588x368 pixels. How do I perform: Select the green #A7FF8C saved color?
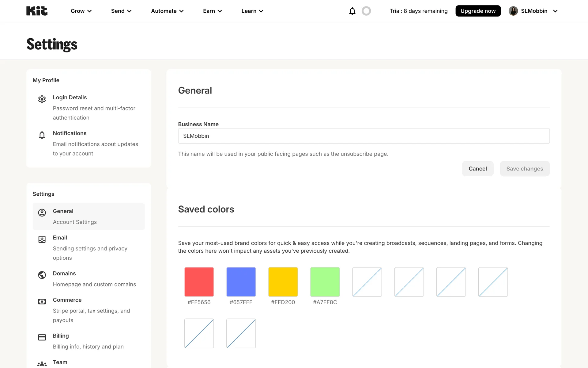click(325, 282)
